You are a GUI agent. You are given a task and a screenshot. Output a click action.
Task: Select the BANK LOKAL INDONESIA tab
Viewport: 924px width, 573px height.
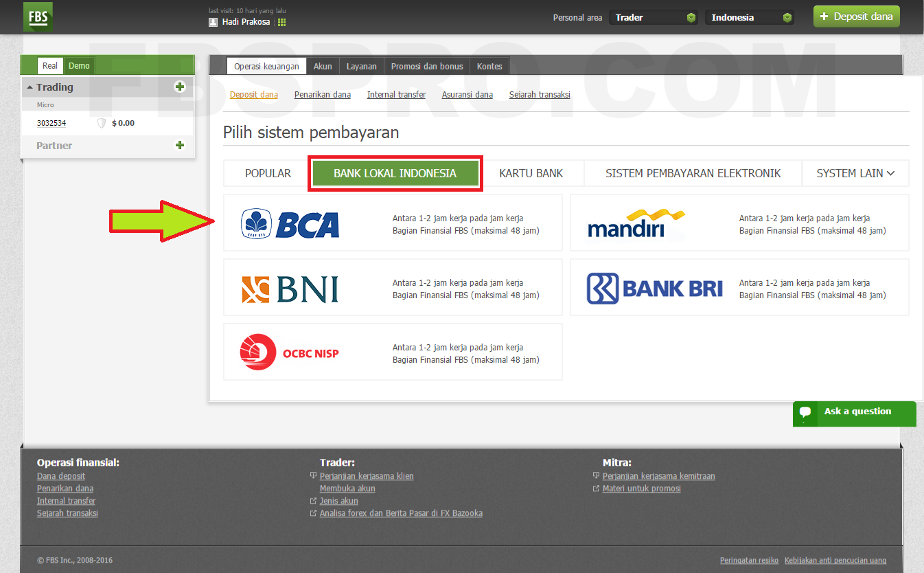coord(395,173)
